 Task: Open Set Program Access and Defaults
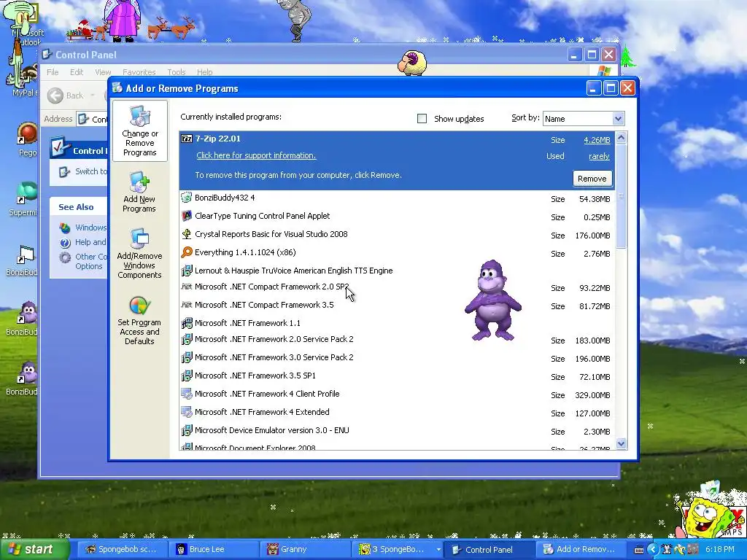point(139,320)
